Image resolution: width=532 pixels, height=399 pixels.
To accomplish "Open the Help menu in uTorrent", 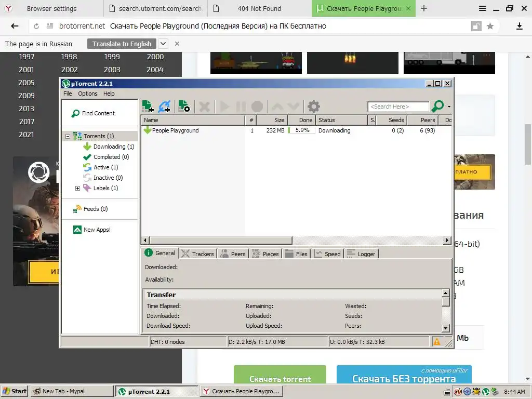I will (109, 94).
